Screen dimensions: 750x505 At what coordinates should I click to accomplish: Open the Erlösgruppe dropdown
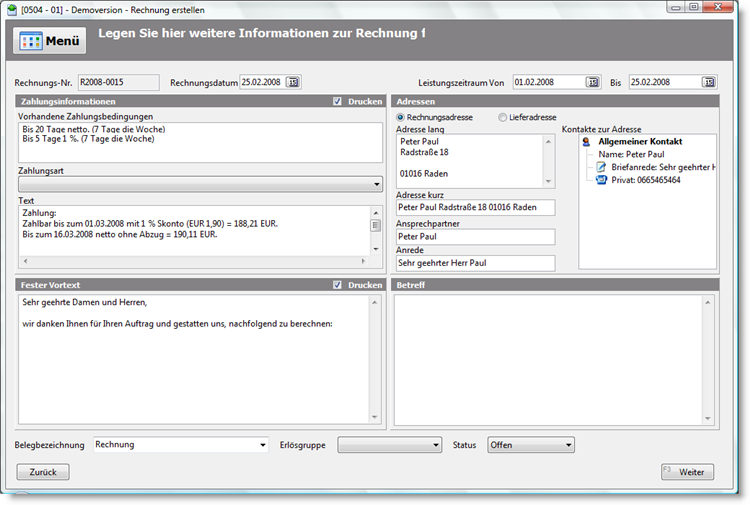coord(434,444)
